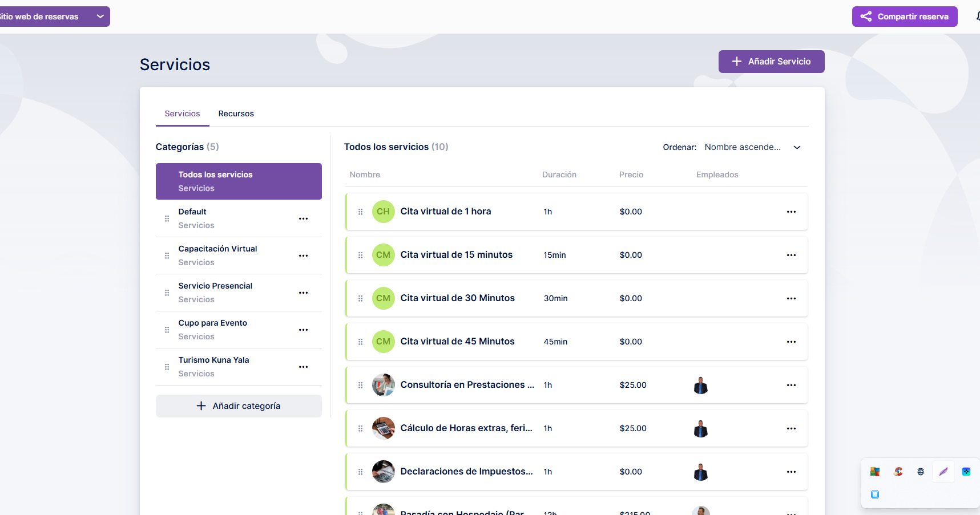This screenshot has width=980, height=515.
Task: Open options for Consultoría en Prestaciones service
Action: click(x=791, y=385)
